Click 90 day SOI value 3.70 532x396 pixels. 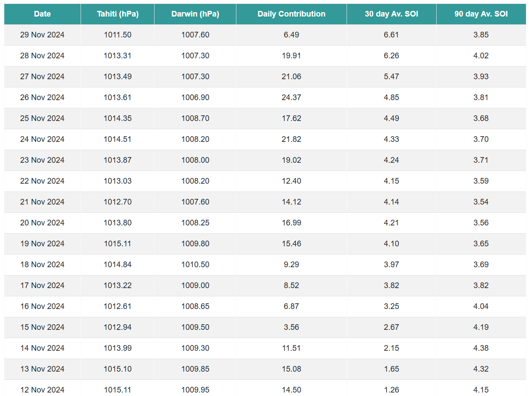pyautogui.click(x=481, y=139)
